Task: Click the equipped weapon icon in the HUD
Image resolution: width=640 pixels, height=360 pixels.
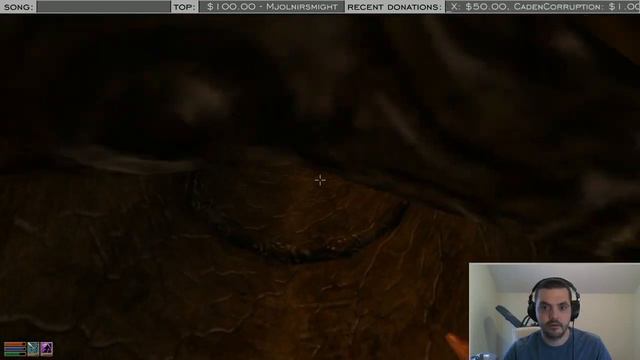Action: pos(33,349)
